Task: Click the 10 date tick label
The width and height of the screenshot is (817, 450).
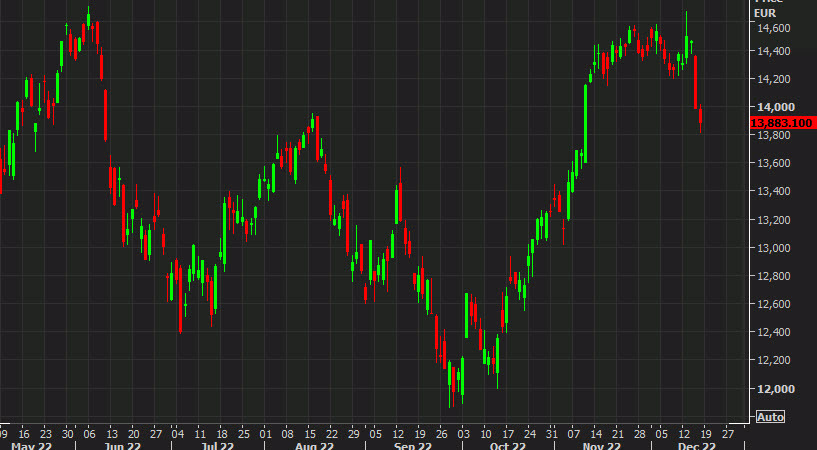Action: coord(486,434)
